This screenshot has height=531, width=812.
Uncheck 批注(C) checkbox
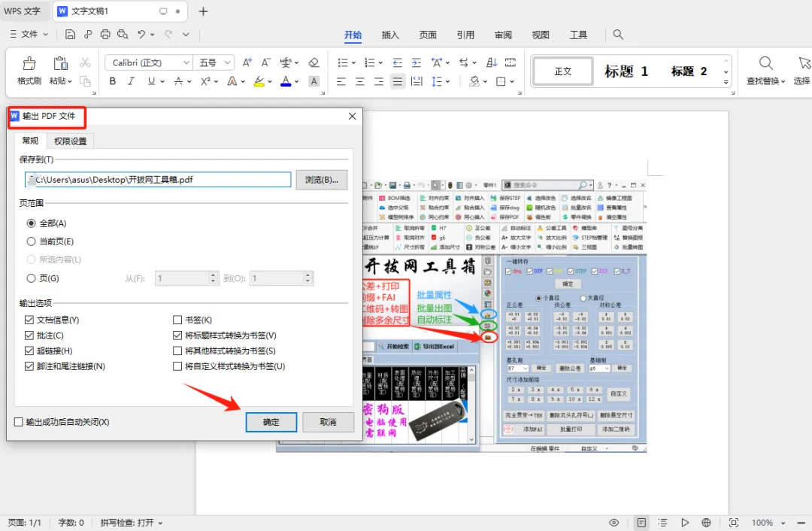click(29, 335)
